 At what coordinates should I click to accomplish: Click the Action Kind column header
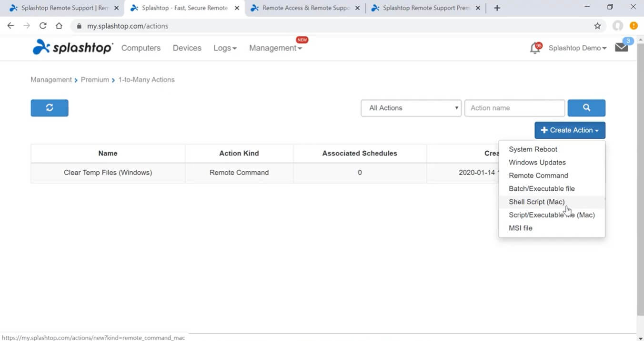[x=239, y=153]
